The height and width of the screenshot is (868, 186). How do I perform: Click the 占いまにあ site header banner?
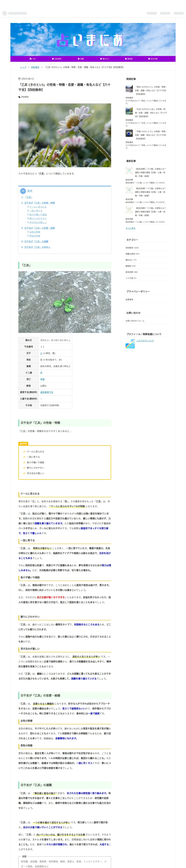pos(93,39)
